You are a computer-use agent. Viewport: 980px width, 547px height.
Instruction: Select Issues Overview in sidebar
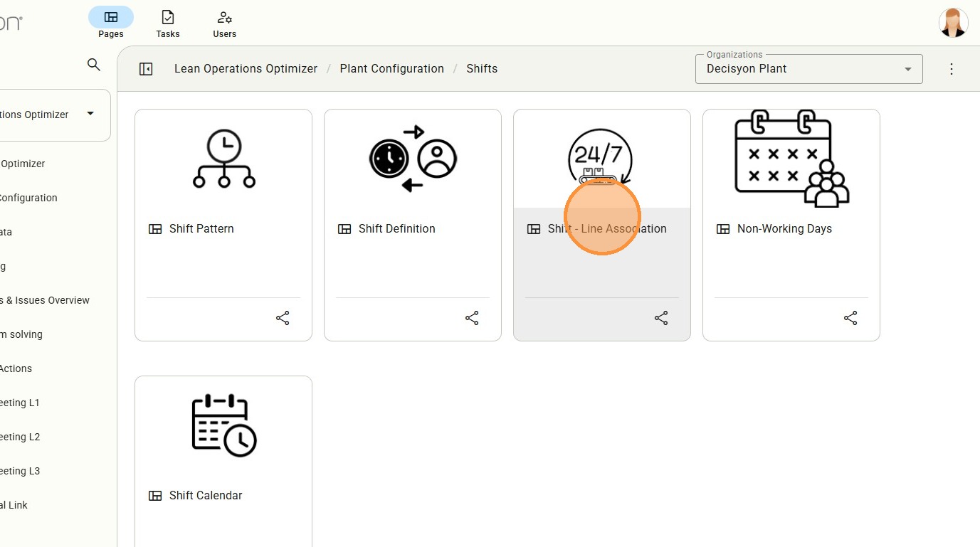(46, 300)
